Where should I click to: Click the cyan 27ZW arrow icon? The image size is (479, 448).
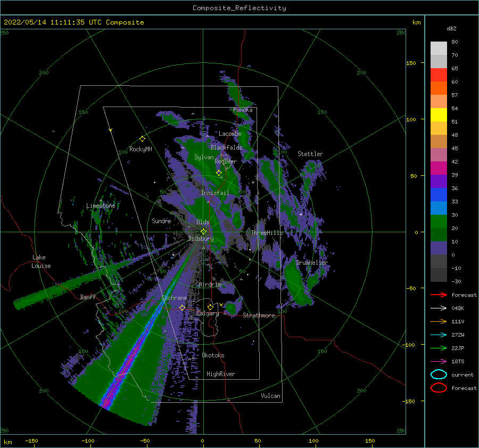pos(439,335)
